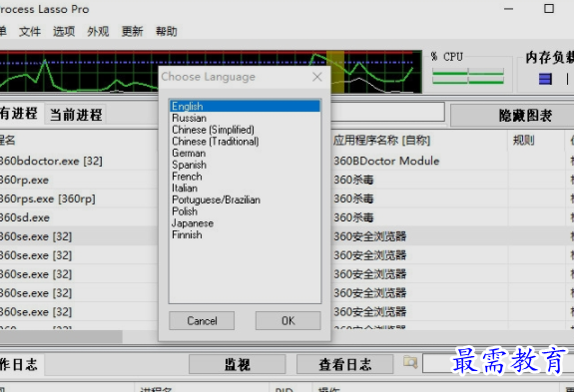The width and height of the screenshot is (574, 392).
Task: Click the memory load blue indicator
Action: click(x=545, y=79)
